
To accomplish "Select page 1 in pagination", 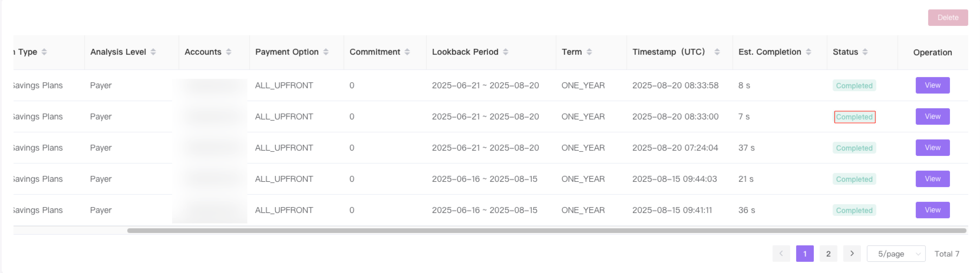I will point(805,254).
